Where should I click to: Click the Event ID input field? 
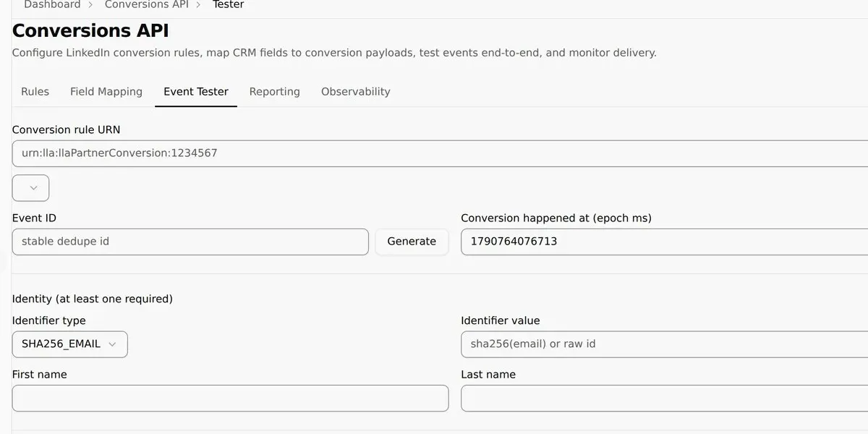tap(190, 242)
